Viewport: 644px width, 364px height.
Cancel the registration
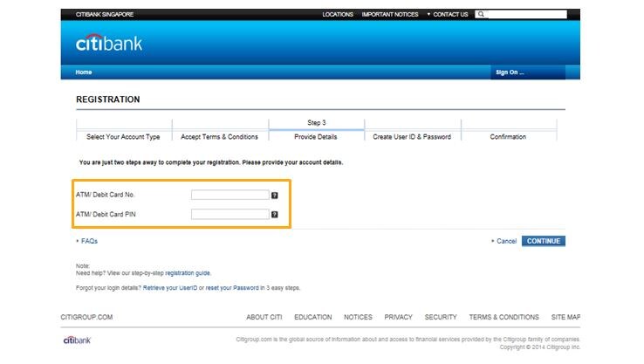(505, 241)
